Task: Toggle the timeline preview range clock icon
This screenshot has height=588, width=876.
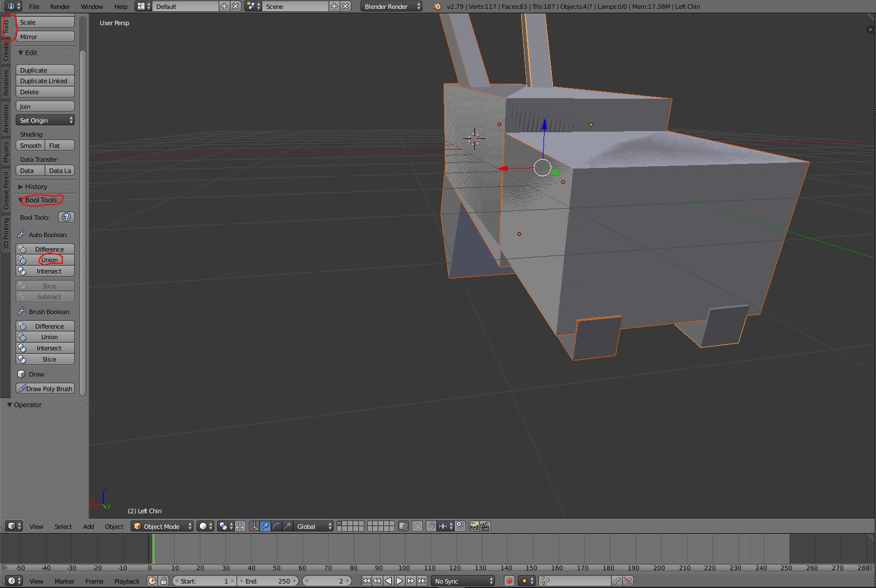Action: coord(152,581)
